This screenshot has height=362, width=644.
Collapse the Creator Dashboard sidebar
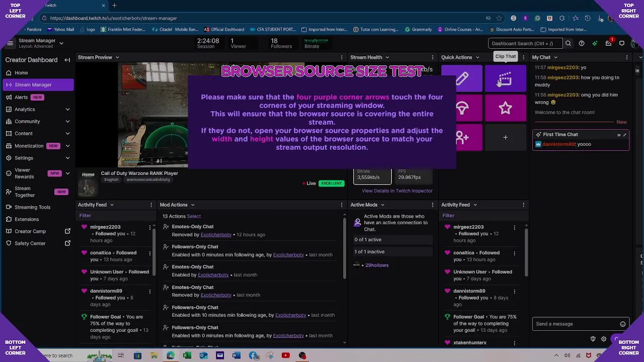(67, 60)
